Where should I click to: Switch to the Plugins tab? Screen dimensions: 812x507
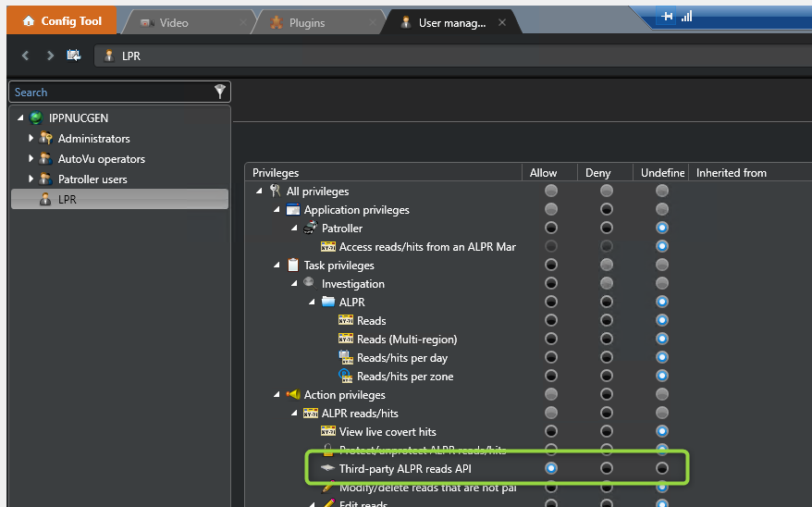tap(306, 22)
